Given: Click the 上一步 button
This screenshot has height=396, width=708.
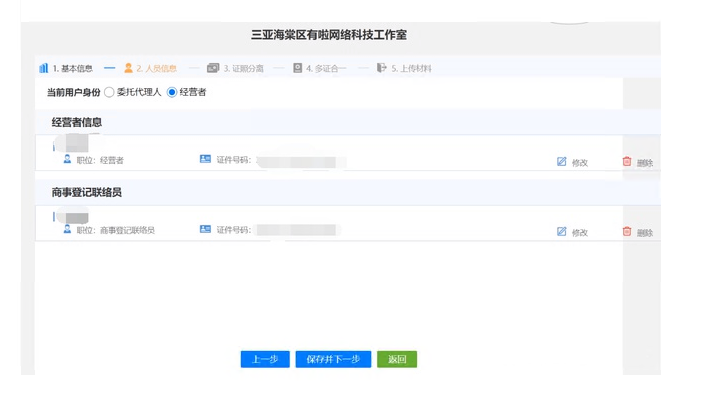Looking at the screenshot, I should tap(265, 359).
